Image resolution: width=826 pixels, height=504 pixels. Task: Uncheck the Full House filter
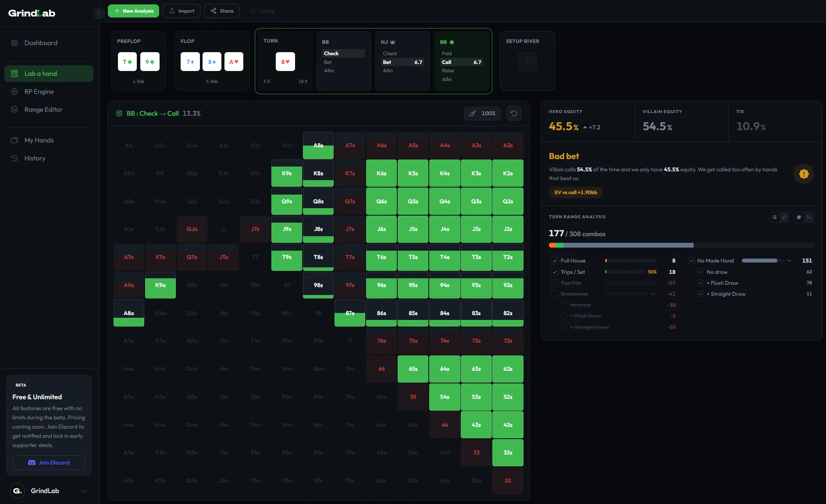pos(555,260)
